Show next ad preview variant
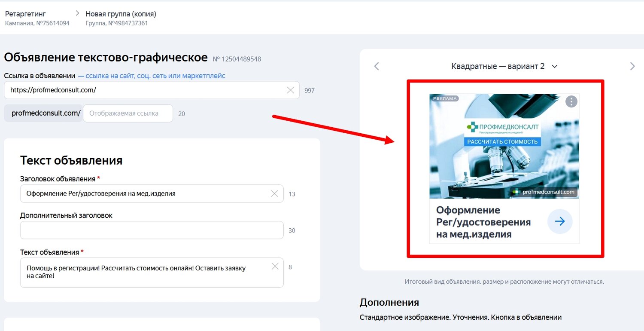Screen dimensions: 644x331 632,66
